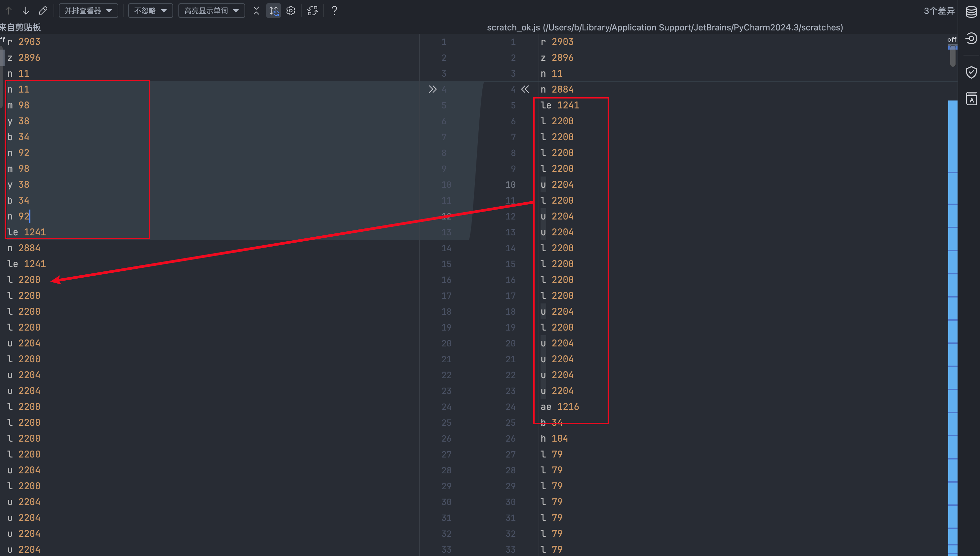Open the 并排查看器 viewer dropdown

88,11
